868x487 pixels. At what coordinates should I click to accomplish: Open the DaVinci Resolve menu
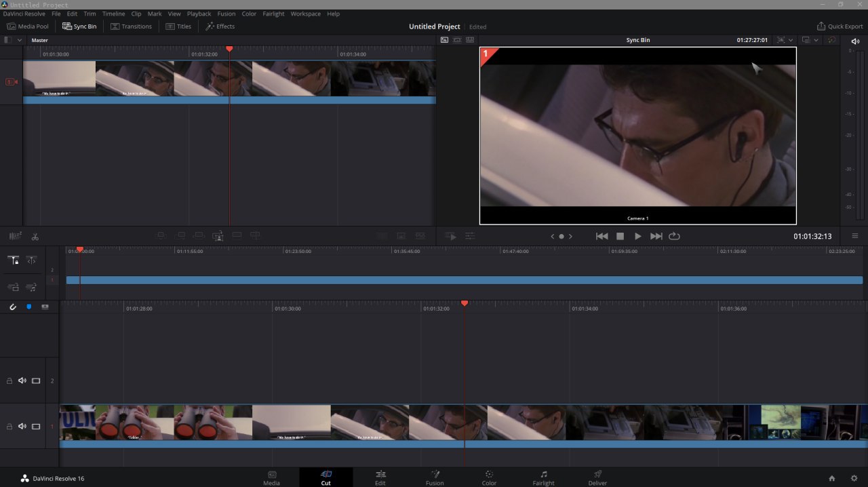(24, 14)
